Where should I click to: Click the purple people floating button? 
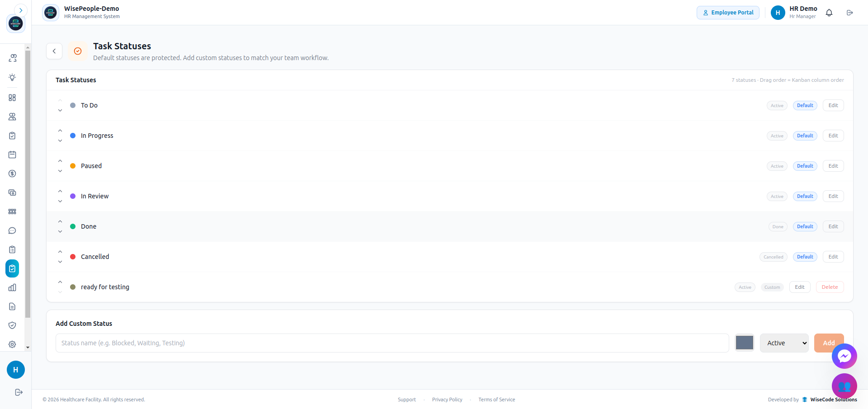click(x=844, y=386)
